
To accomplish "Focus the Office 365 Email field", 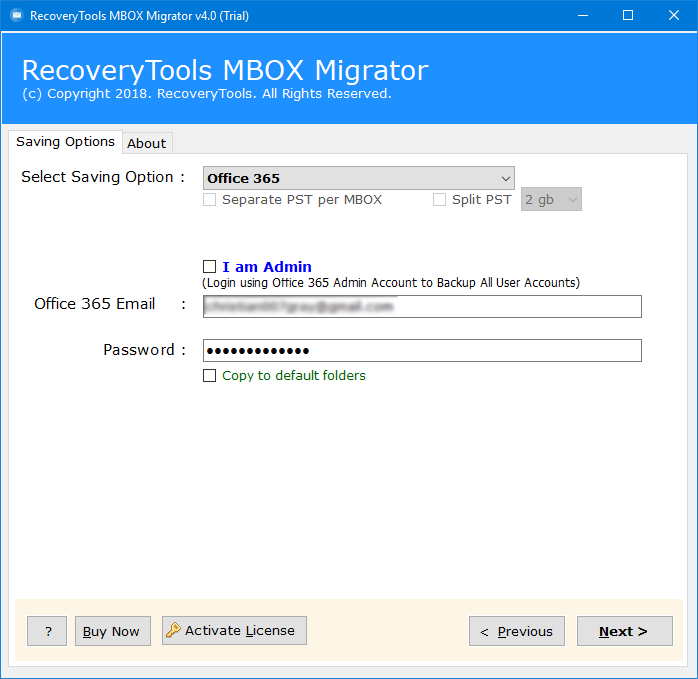I will click(x=422, y=306).
